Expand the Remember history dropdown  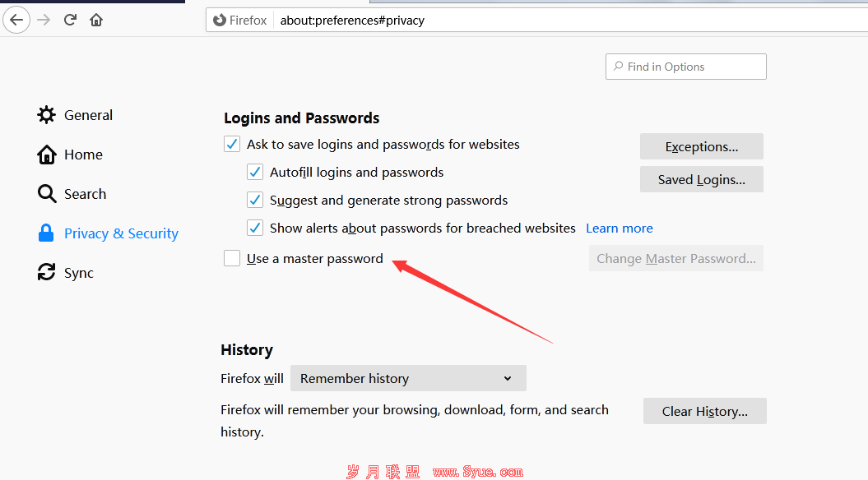[x=408, y=378]
